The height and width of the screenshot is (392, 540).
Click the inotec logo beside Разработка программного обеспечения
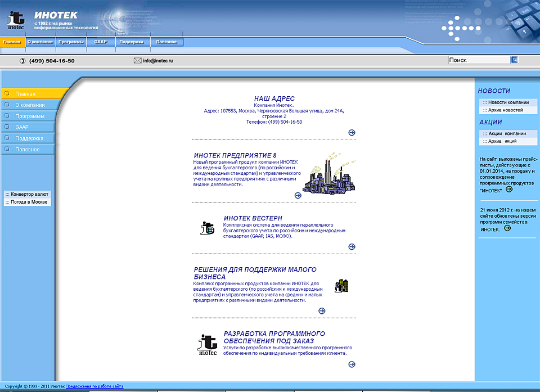pos(208,345)
